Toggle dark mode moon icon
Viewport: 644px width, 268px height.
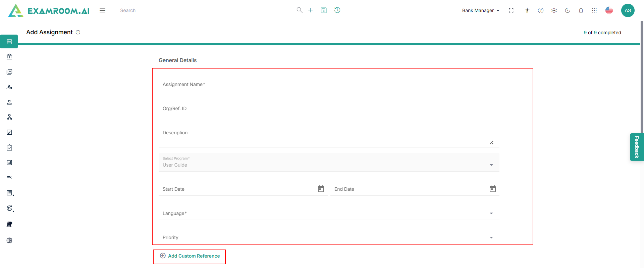[568, 10]
